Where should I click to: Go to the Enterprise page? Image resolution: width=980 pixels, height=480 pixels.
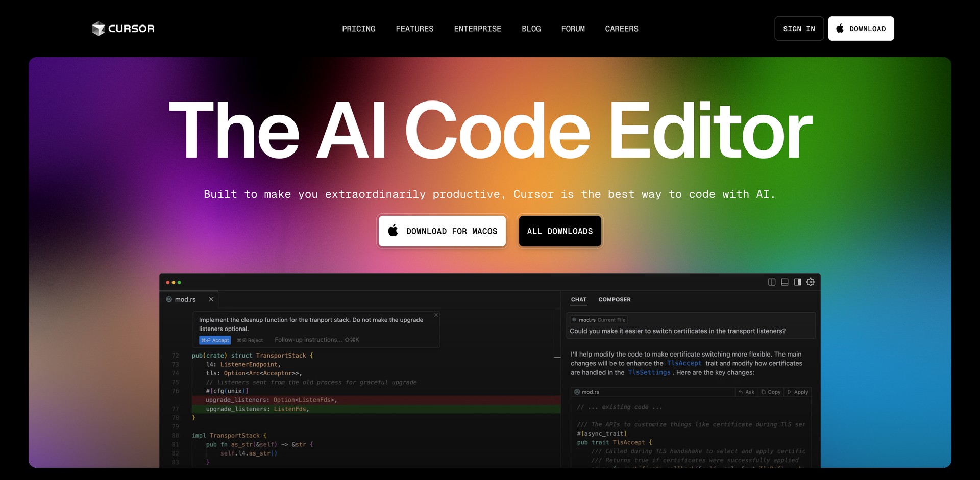pos(477,29)
